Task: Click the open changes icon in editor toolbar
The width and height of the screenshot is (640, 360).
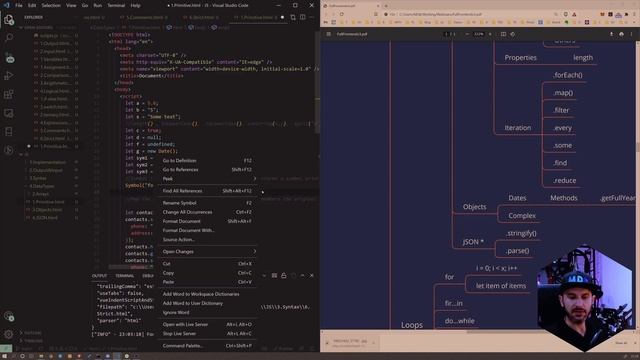Action: click(293, 17)
